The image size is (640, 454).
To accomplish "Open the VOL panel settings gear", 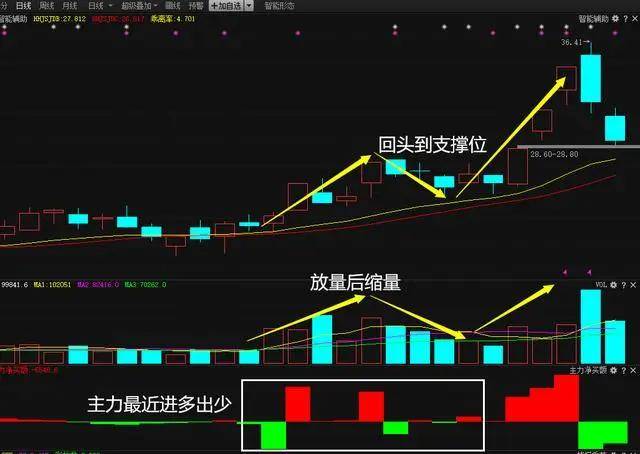I will [x=613, y=285].
